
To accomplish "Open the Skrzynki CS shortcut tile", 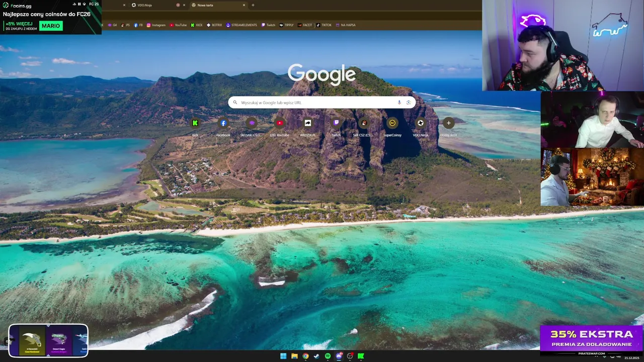I will (252, 126).
